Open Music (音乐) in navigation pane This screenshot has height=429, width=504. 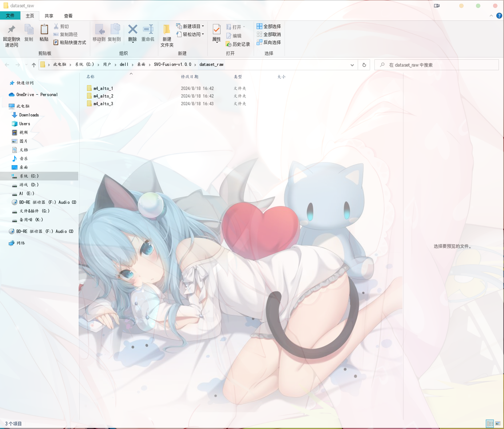20,159
